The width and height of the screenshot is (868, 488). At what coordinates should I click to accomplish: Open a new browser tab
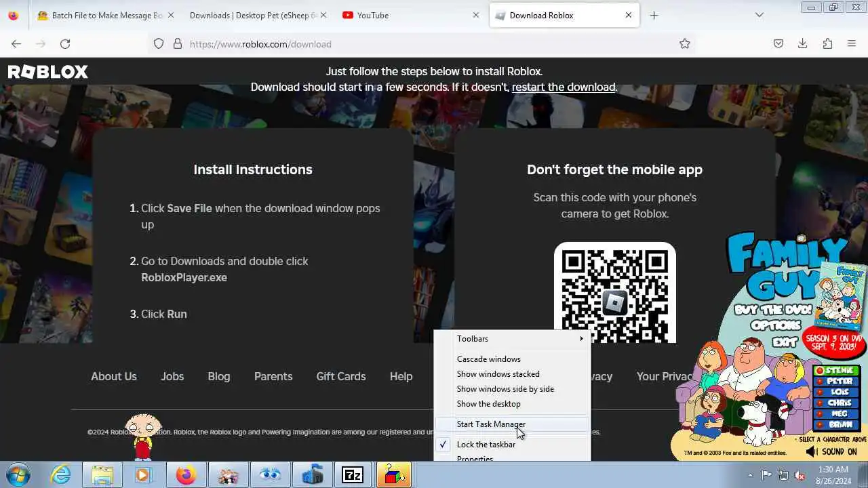[x=654, y=15]
